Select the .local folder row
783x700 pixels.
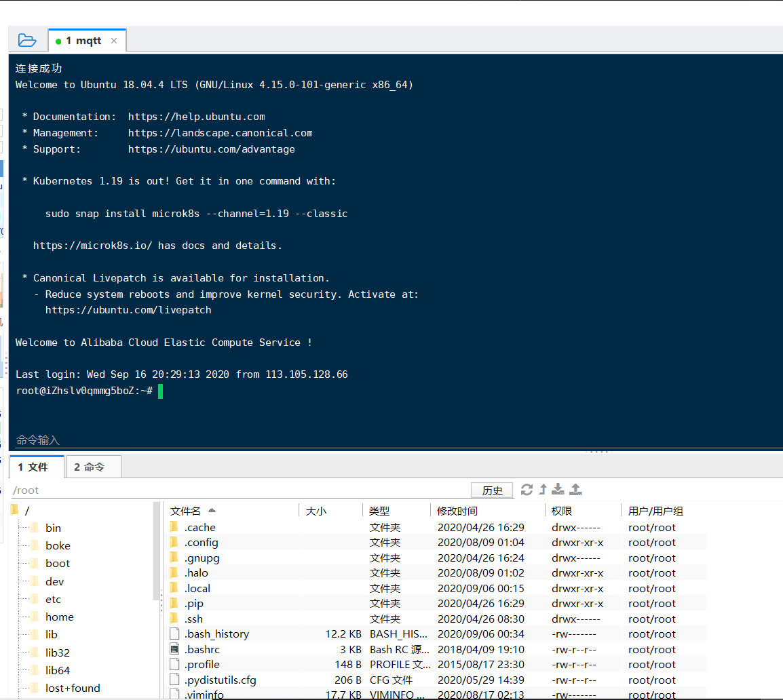[436, 588]
